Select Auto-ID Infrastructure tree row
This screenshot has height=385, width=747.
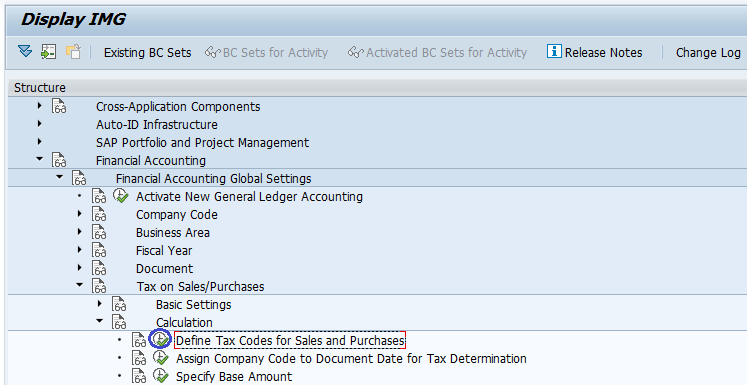[157, 125]
